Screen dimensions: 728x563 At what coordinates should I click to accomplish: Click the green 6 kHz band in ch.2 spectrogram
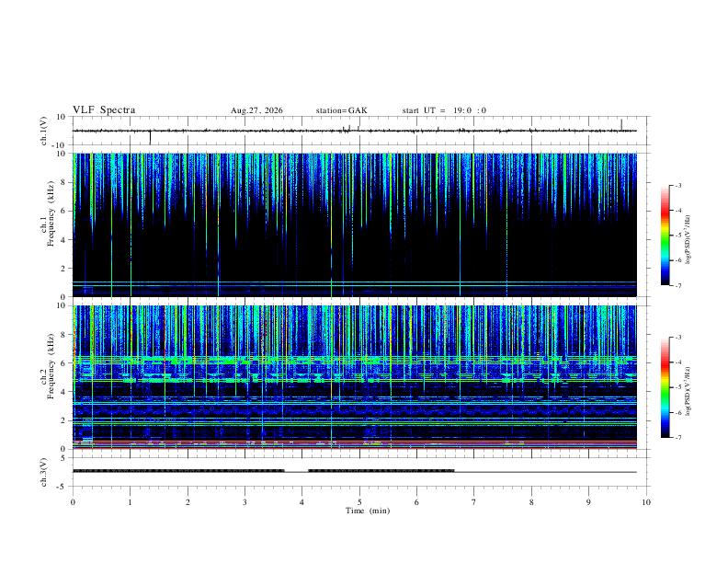point(354,360)
